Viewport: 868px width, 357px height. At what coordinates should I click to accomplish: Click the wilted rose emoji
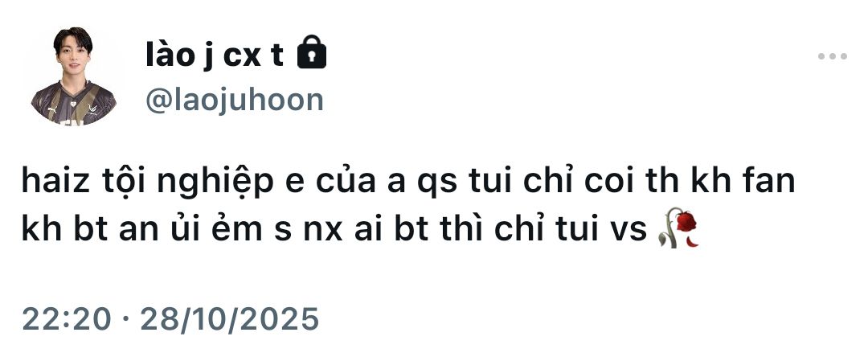click(678, 228)
